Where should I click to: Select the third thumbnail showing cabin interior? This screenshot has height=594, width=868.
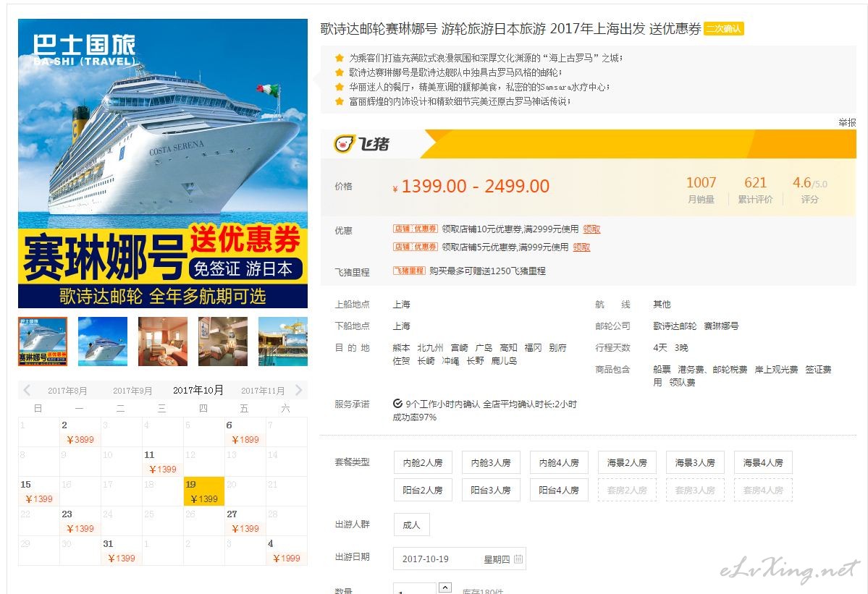[x=163, y=341]
